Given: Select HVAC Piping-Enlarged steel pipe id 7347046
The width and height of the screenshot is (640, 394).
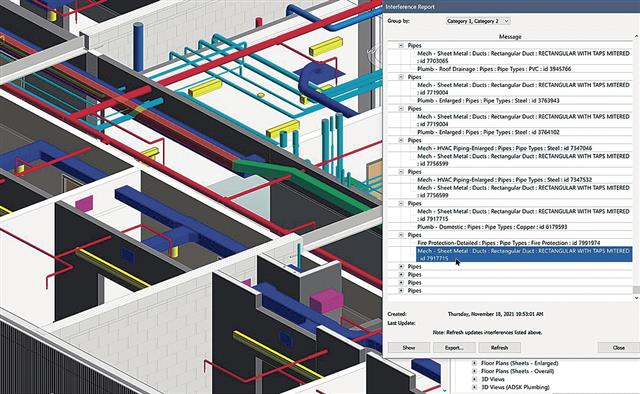Looking at the screenshot, I should [x=504, y=148].
